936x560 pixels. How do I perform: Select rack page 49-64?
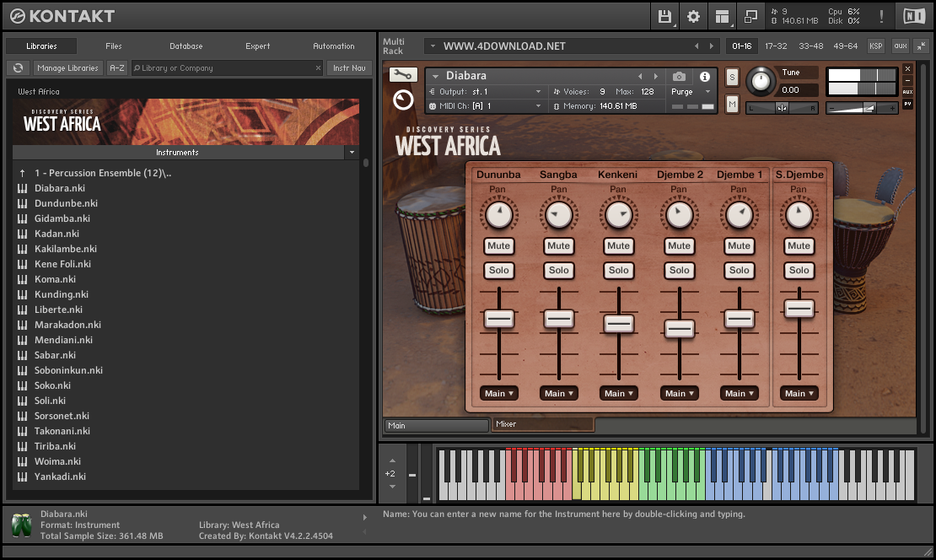(845, 46)
